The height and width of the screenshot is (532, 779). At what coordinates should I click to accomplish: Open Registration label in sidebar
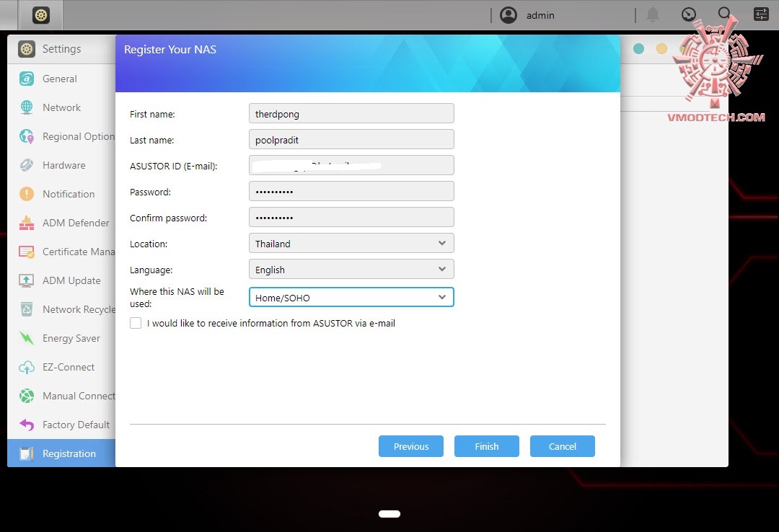[x=69, y=453]
